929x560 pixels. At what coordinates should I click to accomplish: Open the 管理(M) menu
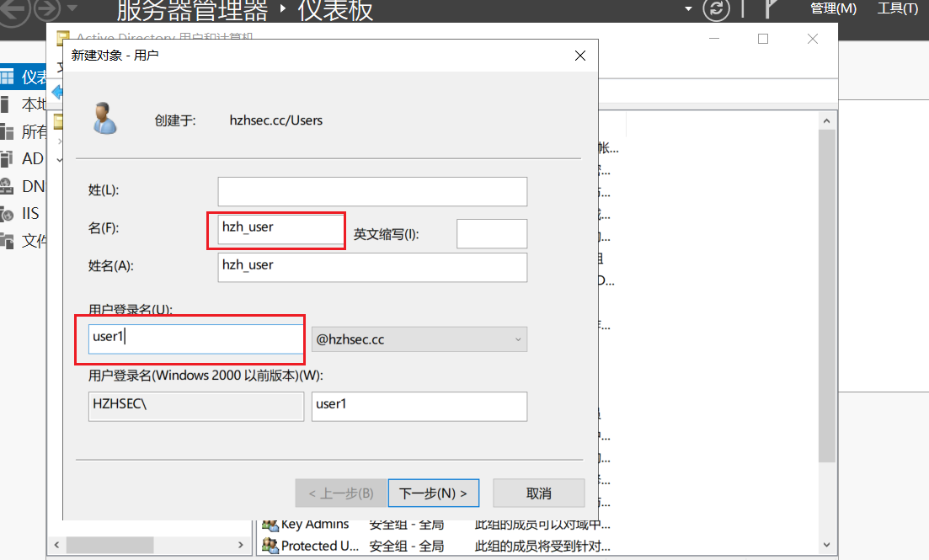(833, 8)
